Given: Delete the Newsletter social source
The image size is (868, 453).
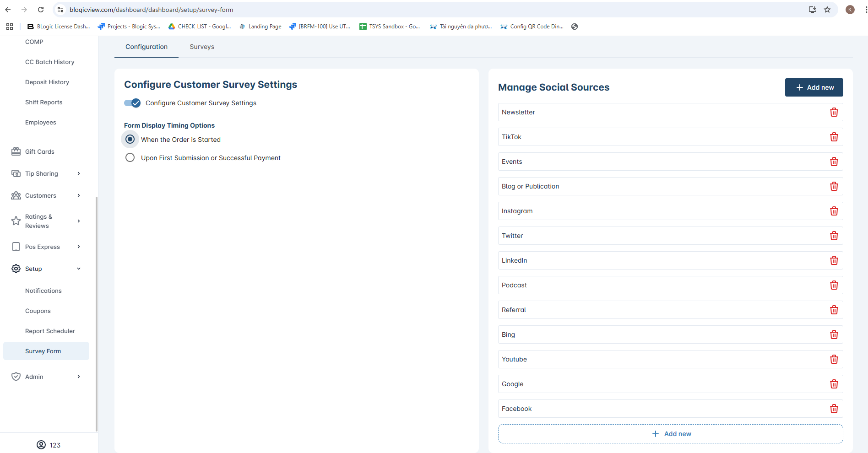Looking at the screenshot, I should (834, 112).
